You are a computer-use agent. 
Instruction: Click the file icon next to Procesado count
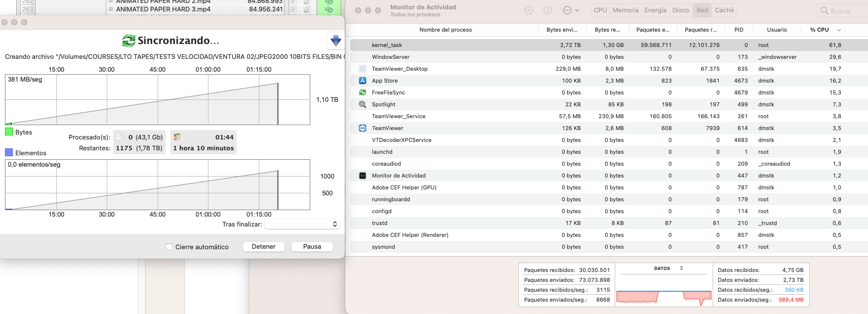[x=120, y=137]
